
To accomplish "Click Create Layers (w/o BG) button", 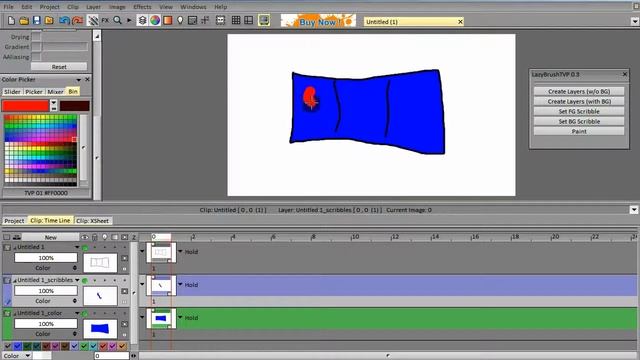I will pos(579,91).
